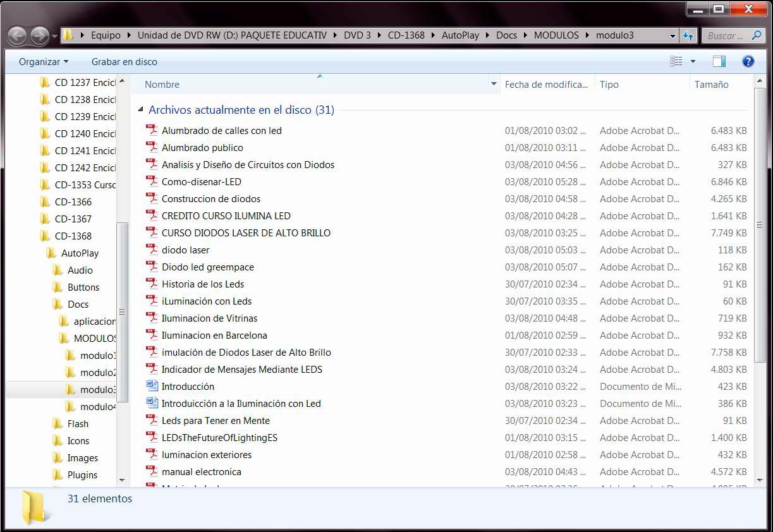Select file manual electronica
Viewport: 773px width, 532px height.
click(202, 471)
